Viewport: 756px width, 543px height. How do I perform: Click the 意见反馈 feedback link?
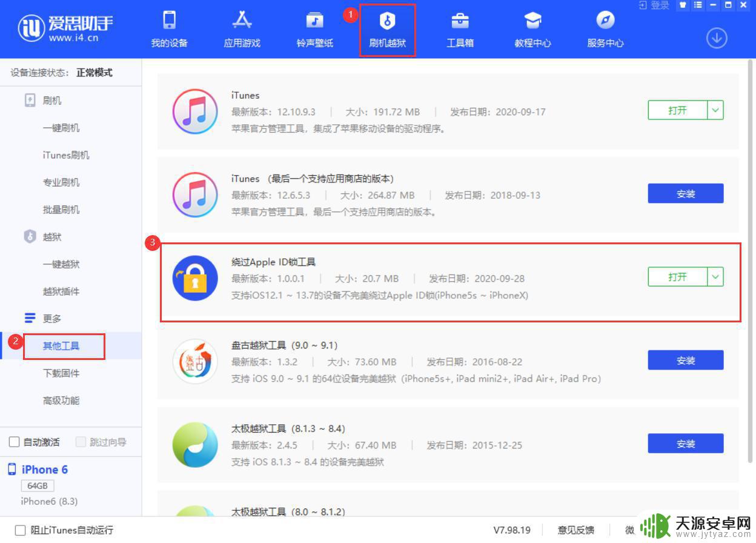tap(575, 530)
